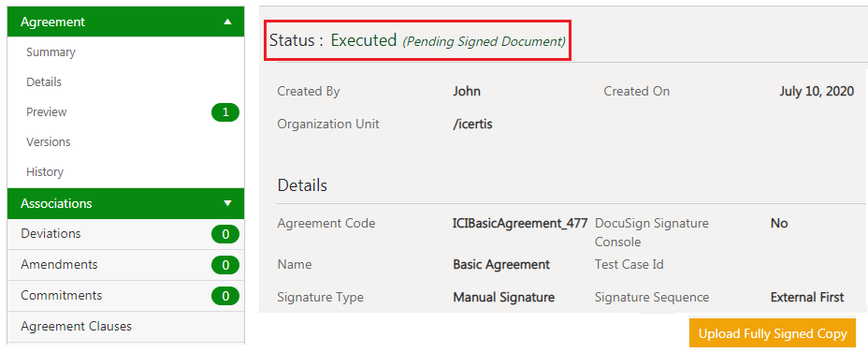Click the Agreement header bar
Image resolution: width=868 pixels, height=353 pixels.
tap(125, 22)
